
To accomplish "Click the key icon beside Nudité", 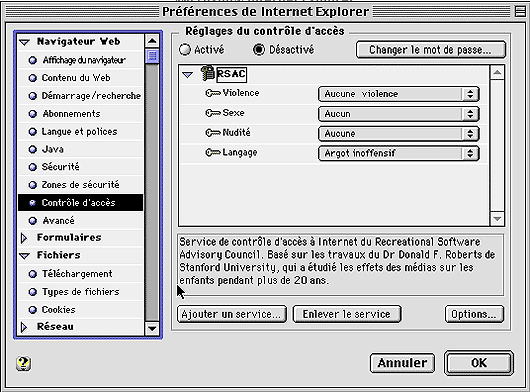I will 213,133.
